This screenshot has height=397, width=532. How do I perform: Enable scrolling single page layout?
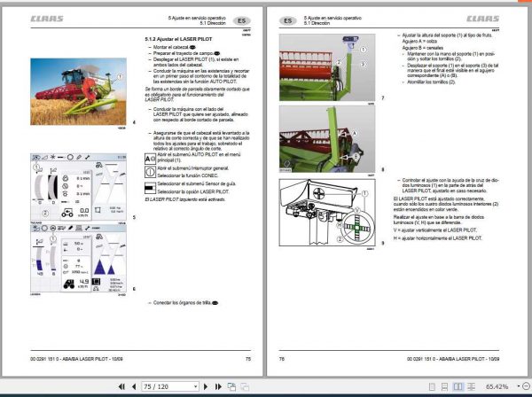pyautogui.click(x=444, y=386)
